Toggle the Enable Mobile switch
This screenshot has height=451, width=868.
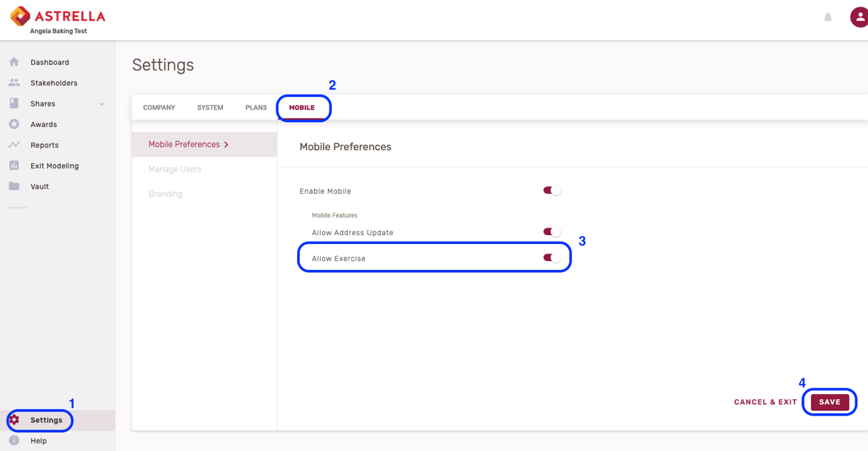point(552,191)
